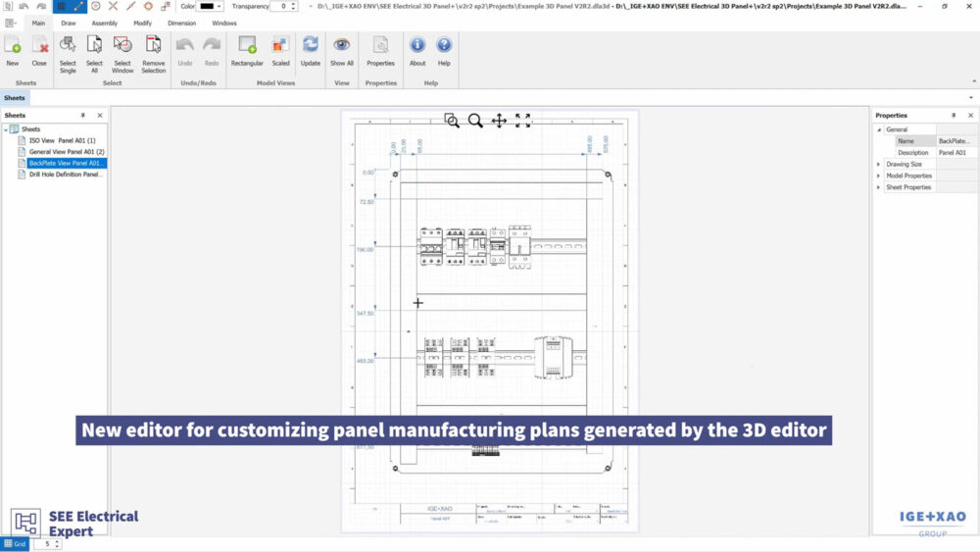Image resolution: width=980 pixels, height=552 pixels.
Task: Pin the Properties panel
Action: (x=954, y=116)
